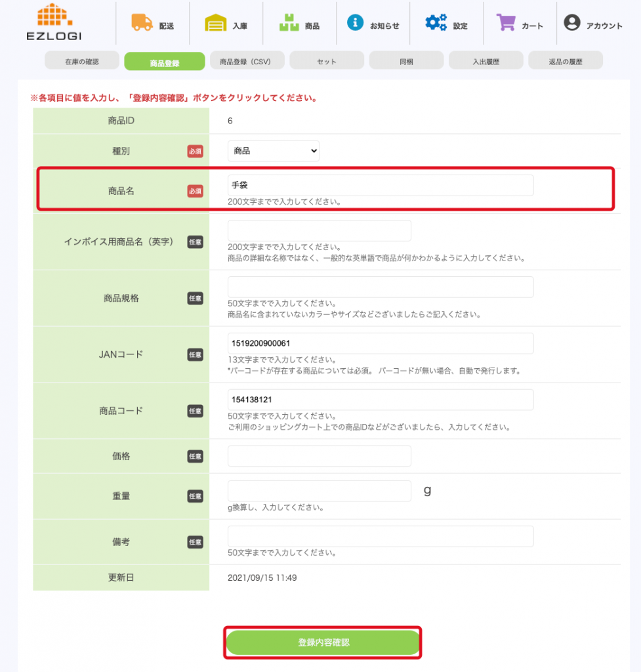The image size is (641, 672).
Task: Select the 重量 input box
Action: tap(319, 491)
